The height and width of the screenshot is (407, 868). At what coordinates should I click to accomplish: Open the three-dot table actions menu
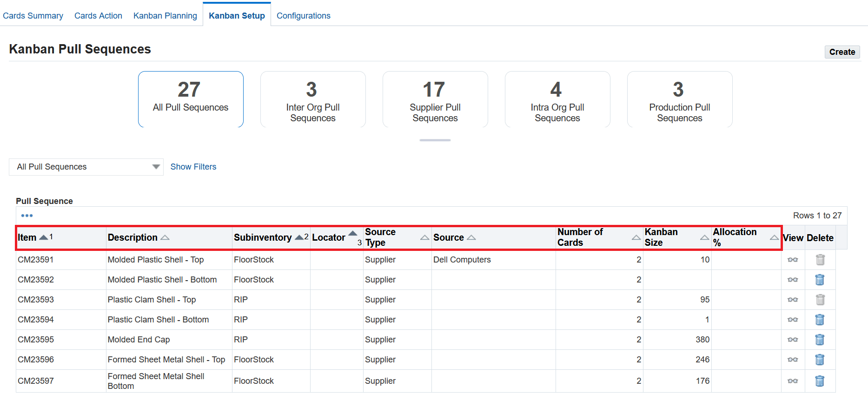27,216
